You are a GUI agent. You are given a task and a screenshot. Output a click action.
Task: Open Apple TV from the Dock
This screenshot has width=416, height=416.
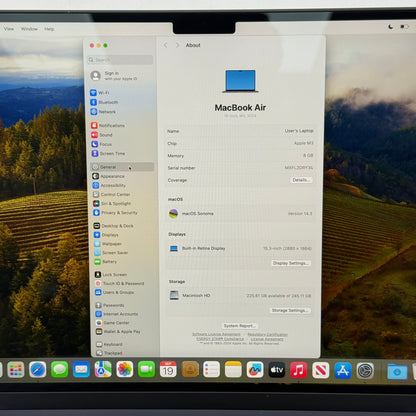[277, 370]
